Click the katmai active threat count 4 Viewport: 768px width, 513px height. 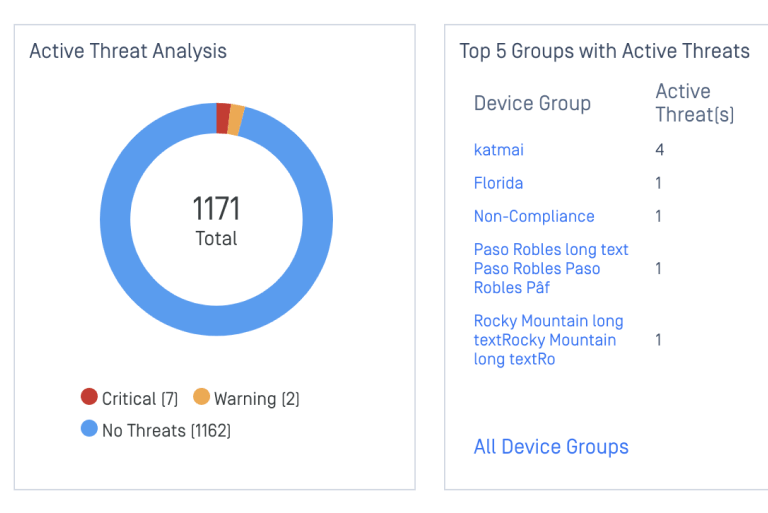coord(660,150)
